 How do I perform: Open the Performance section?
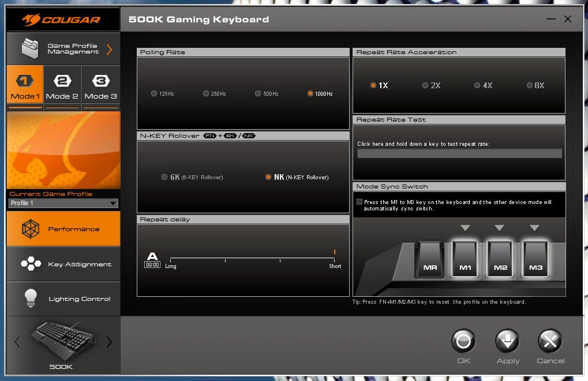63,229
